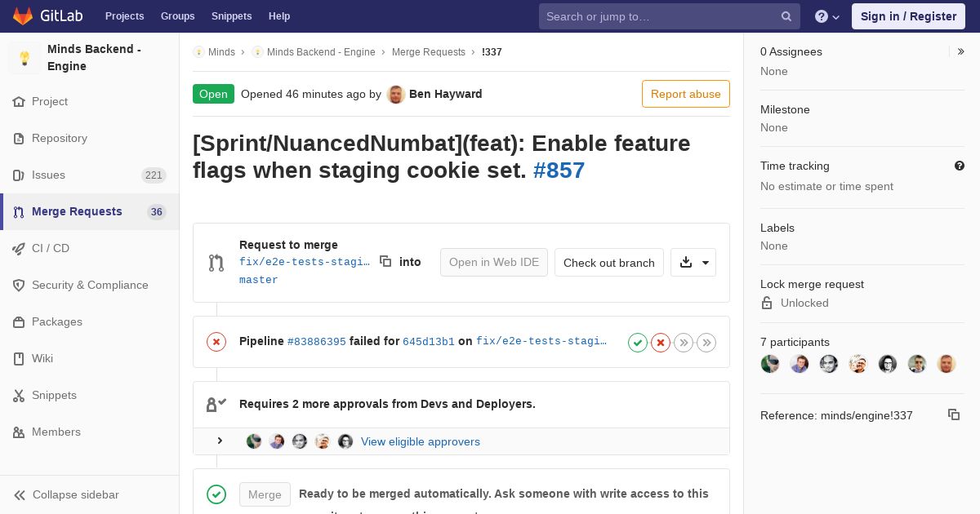Viewport: 980px width, 514px height.
Task: Click Ben Hayward's author avatar
Action: click(396, 94)
